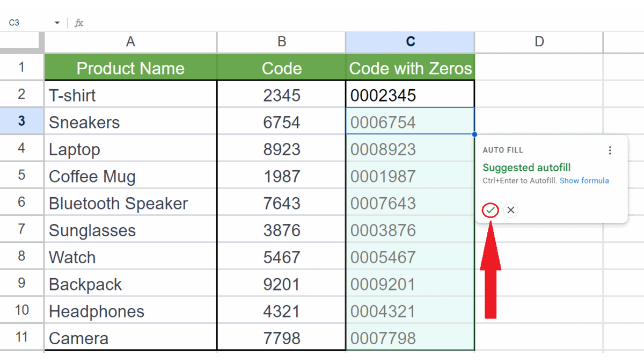Select column C header
This screenshot has width=644, height=362.
click(x=410, y=41)
